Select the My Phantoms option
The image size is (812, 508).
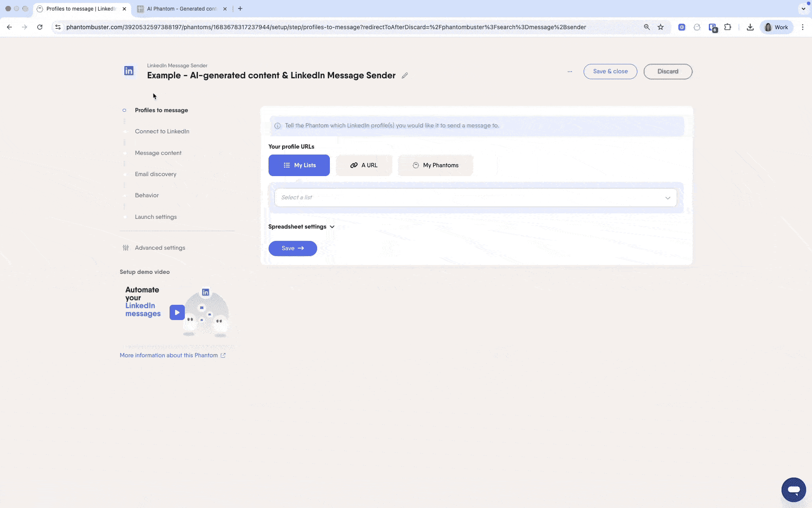point(436,165)
